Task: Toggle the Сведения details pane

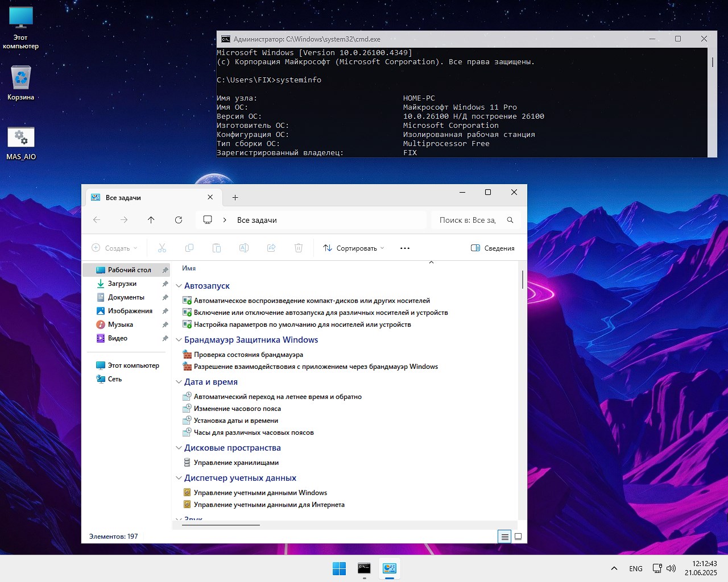Action: point(493,248)
